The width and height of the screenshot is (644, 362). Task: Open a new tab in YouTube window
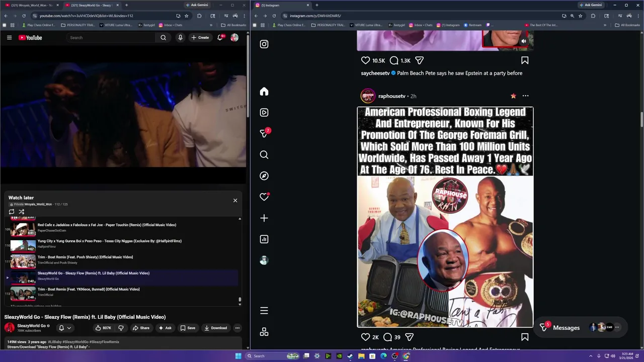pyautogui.click(x=126, y=5)
